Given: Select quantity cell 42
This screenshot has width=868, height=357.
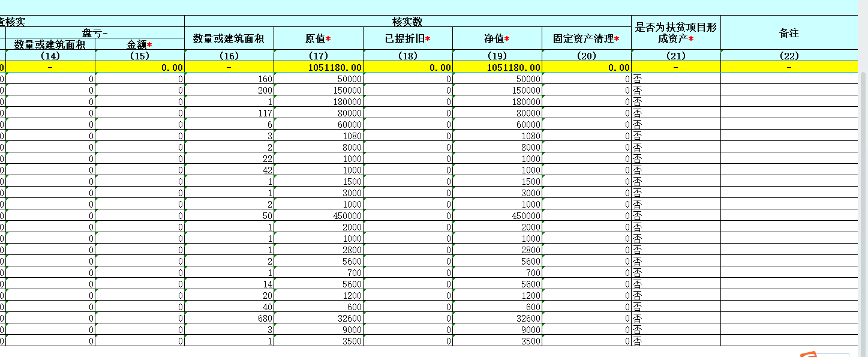Looking at the screenshot, I should pos(229,170).
